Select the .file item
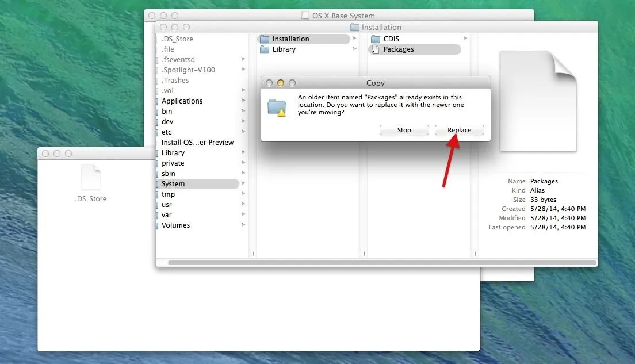The height and width of the screenshot is (364, 635). click(168, 49)
